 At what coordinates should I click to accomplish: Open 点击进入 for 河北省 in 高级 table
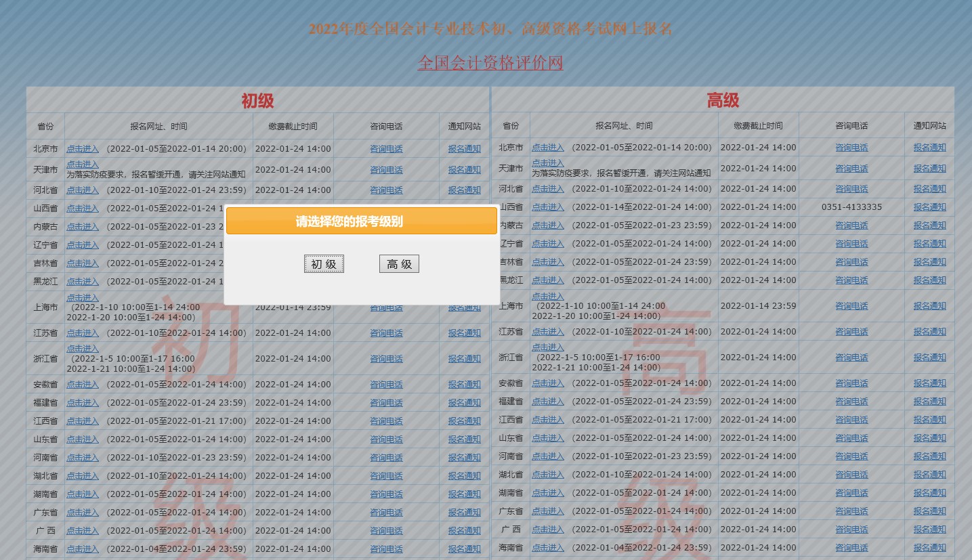548,189
